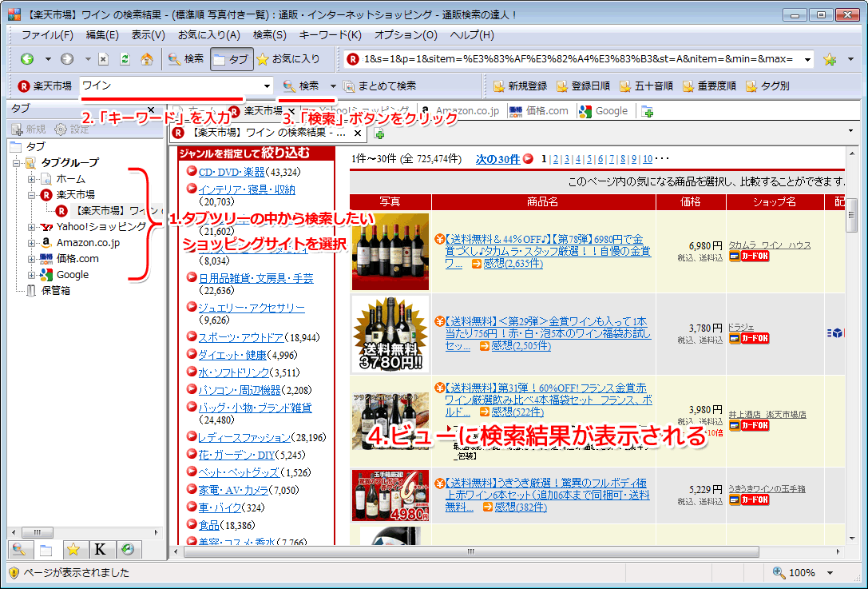Add new sub-tab next to 楽天市場 results tab
Viewport: 868px width, 589px height.
[379, 133]
